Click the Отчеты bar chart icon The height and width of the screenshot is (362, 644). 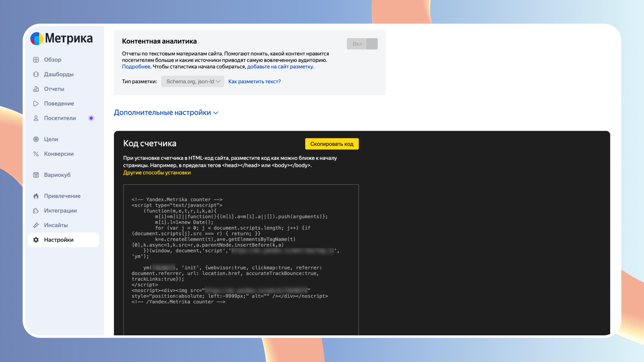click(x=36, y=89)
